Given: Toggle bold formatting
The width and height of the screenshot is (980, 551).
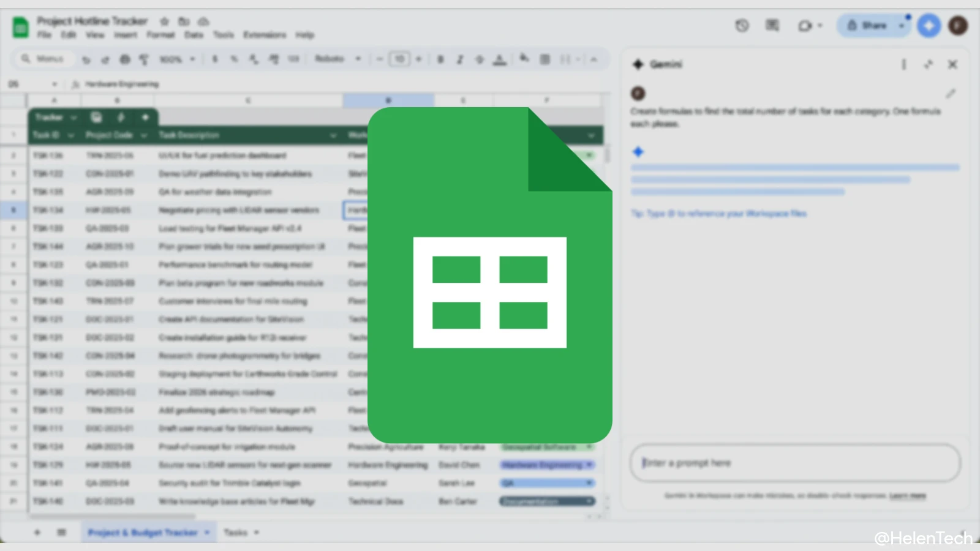Looking at the screenshot, I should pos(440,59).
